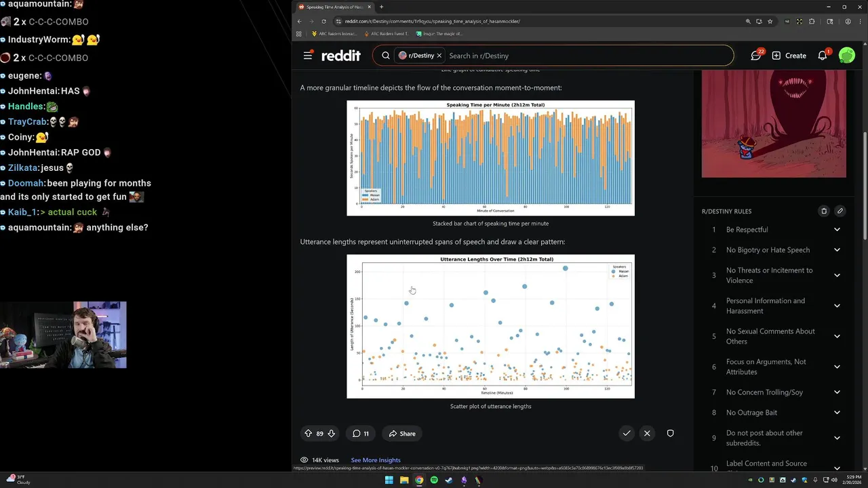Select the Speaking Time Analysis browser tab

click(x=334, y=7)
